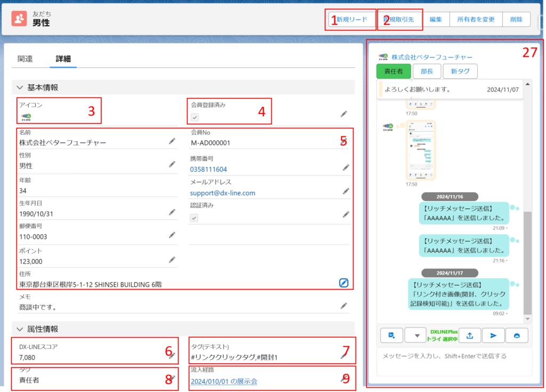
Task: Toggle the 認証済み checkbox
Action: [x=195, y=217]
